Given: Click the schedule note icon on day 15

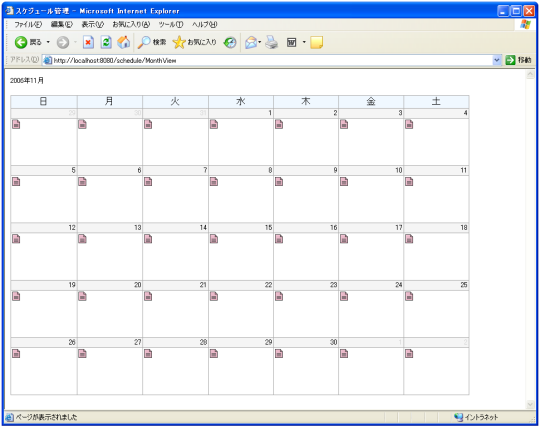Looking at the screenshot, I should coord(214,239).
